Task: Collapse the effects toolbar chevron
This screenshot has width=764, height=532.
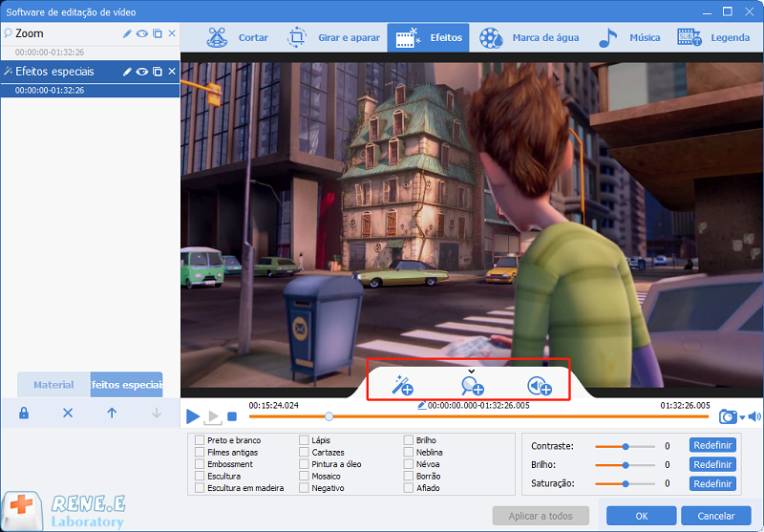Action: (x=471, y=372)
